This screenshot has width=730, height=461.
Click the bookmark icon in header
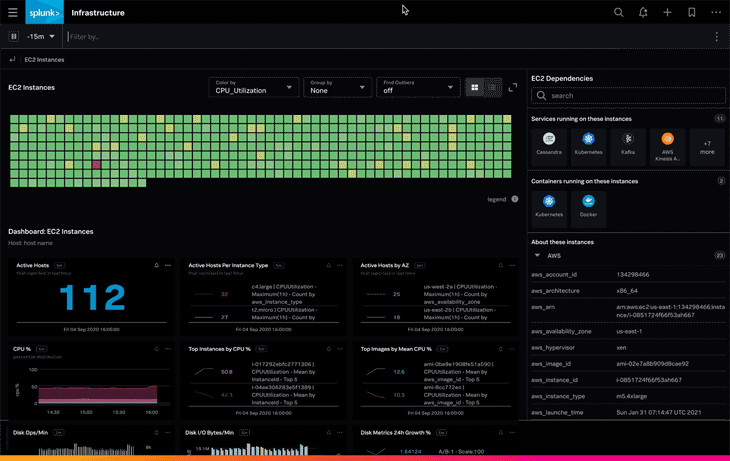691,13
